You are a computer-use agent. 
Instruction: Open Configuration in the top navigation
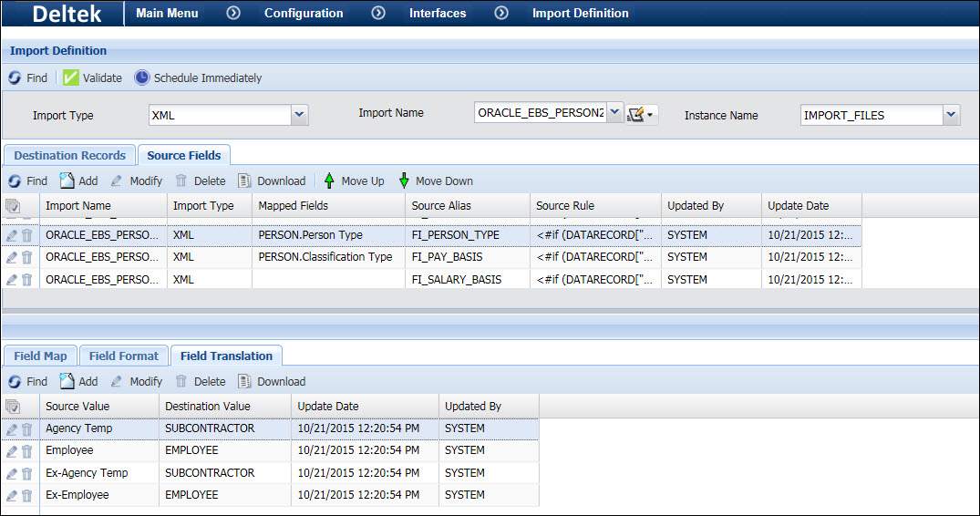(304, 13)
